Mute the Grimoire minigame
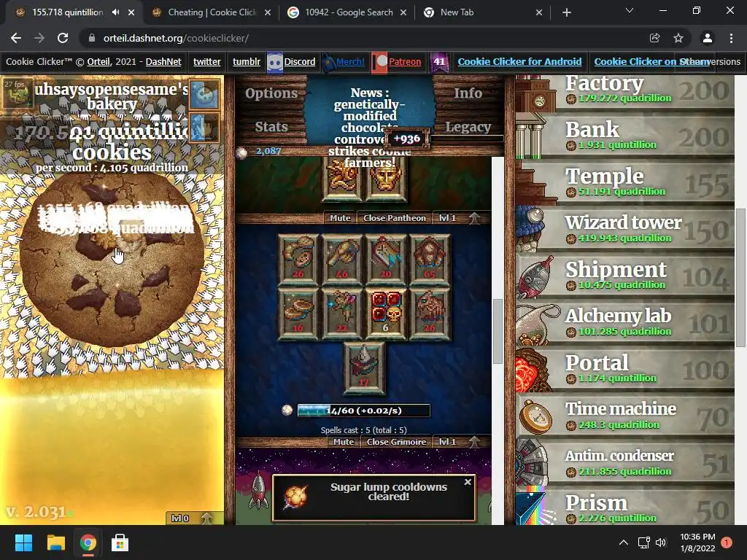Viewport: 747px width, 560px height. (344, 441)
